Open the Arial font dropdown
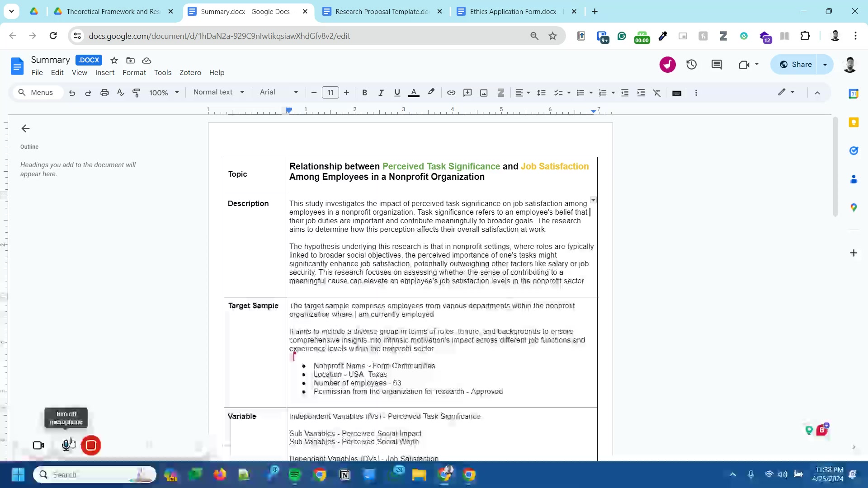Screen dimensions: 868x488 coord(278,92)
